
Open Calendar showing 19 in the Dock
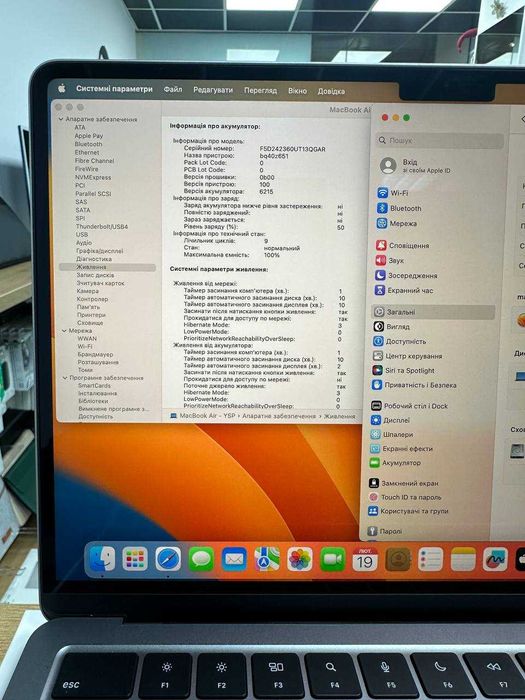[x=365, y=559]
